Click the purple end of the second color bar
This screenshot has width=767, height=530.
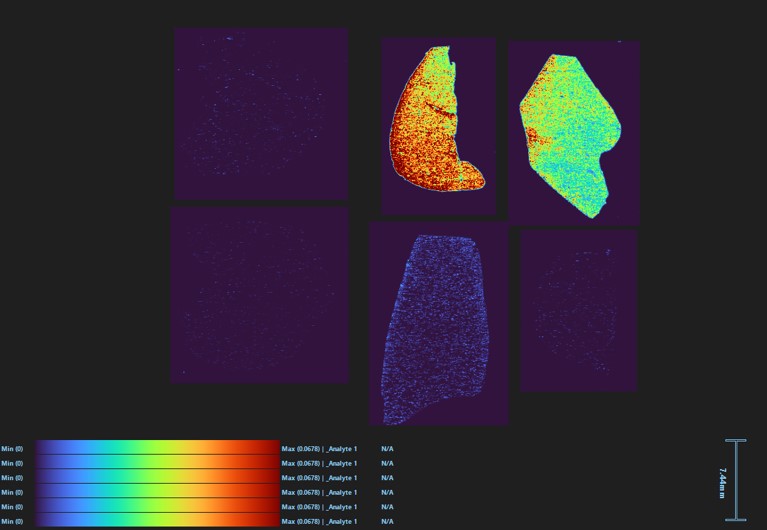(x=42, y=463)
